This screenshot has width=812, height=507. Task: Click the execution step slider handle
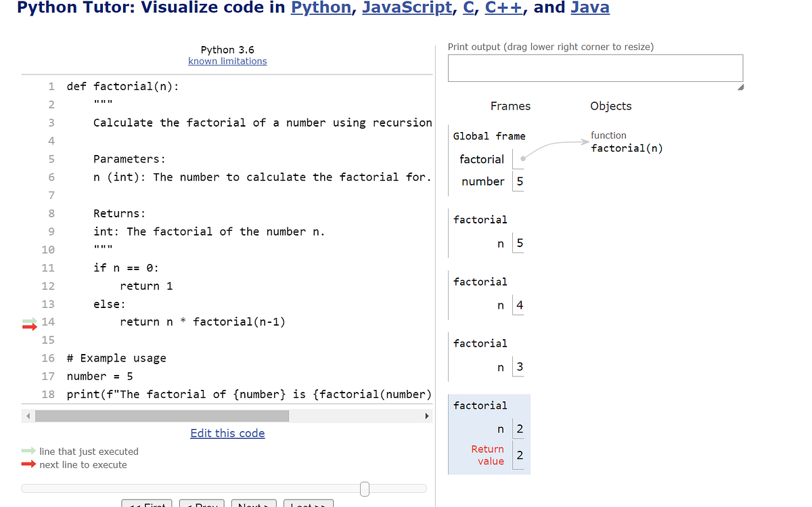click(x=364, y=488)
